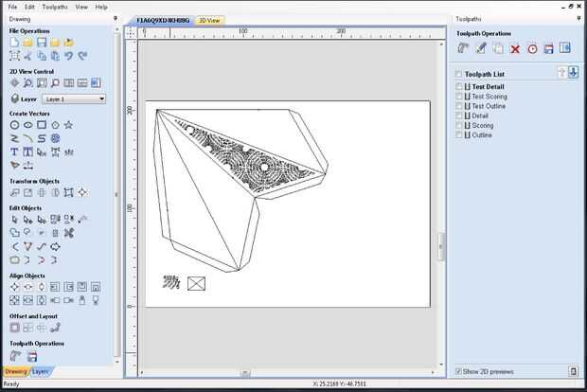Click the Offset vectors square icon
The width and height of the screenshot is (587, 392).
[14, 328]
